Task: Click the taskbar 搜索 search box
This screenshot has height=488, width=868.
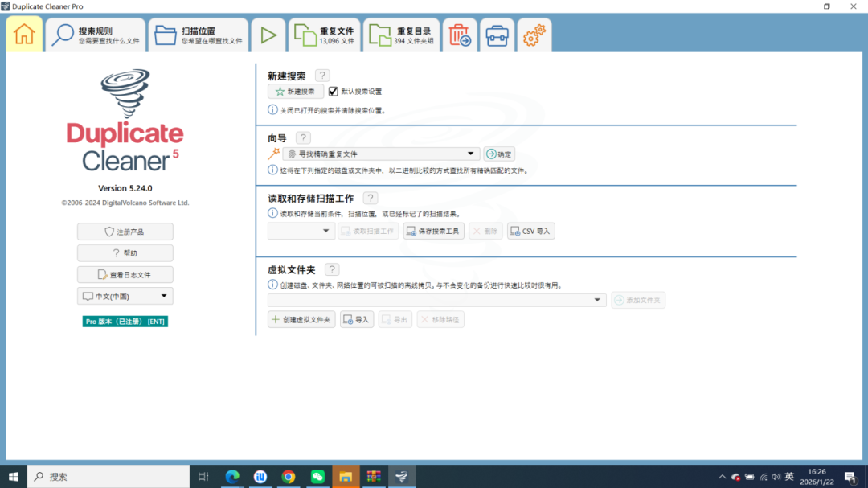Action: (x=108, y=477)
